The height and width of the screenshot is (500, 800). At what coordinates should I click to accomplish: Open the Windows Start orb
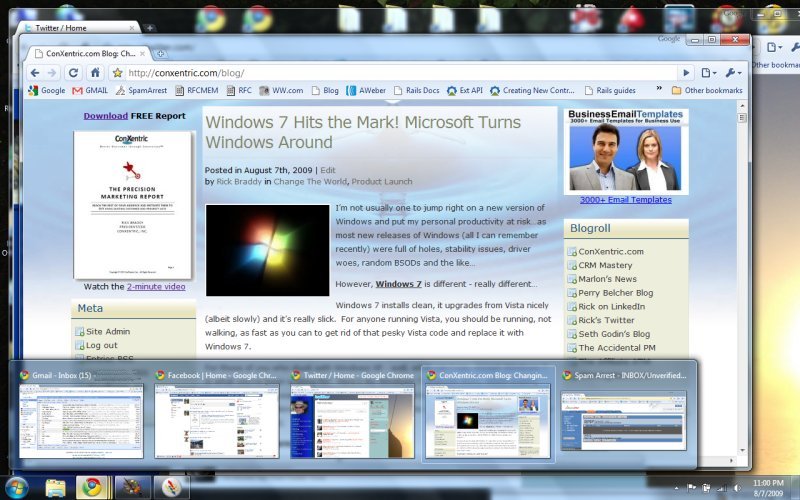click(17, 488)
